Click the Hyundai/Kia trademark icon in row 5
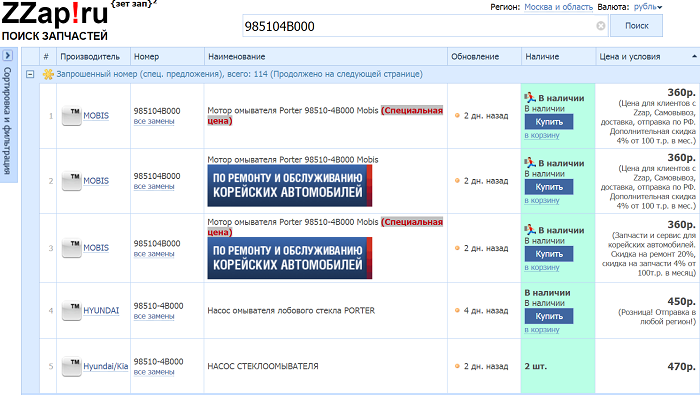Image resolution: width=700 pixels, height=395 pixels. [x=71, y=366]
